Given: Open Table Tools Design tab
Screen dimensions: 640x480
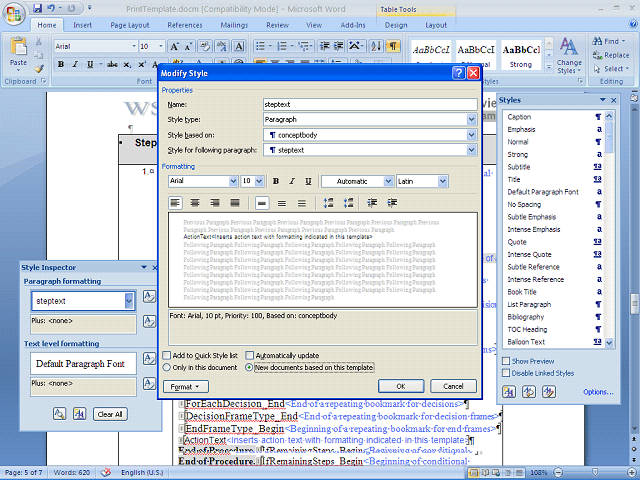Looking at the screenshot, I should tap(396, 25).
